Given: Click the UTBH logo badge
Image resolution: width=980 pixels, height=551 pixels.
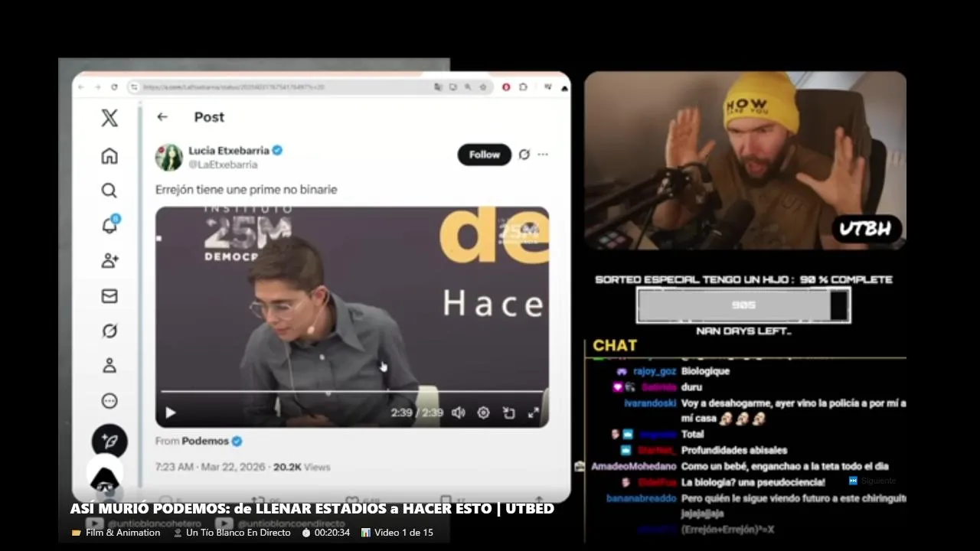Looking at the screenshot, I should (x=867, y=229).
